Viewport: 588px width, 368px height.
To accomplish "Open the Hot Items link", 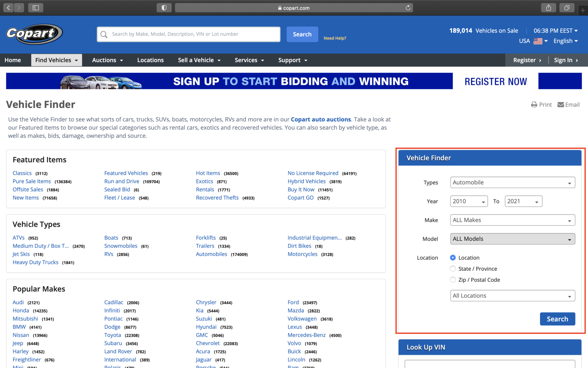I will pos(208,173).
